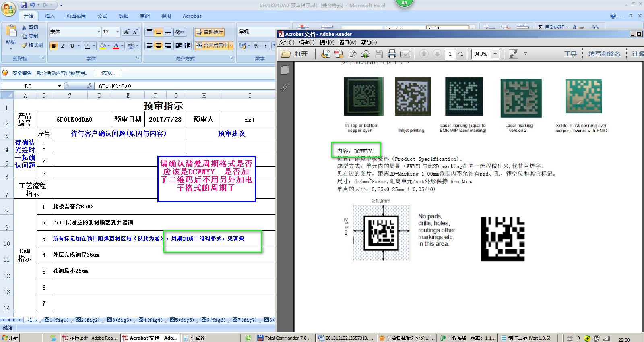Viewport: 644px width, 342px height.
Task: Open the 工具 pane in Adobe Reader
Action: 570,54
